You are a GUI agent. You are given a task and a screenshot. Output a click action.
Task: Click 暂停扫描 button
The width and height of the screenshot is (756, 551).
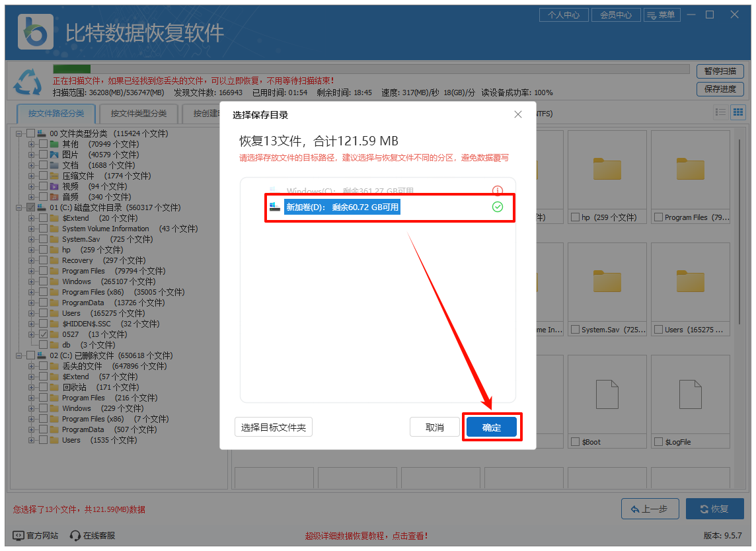click(720, 71)
